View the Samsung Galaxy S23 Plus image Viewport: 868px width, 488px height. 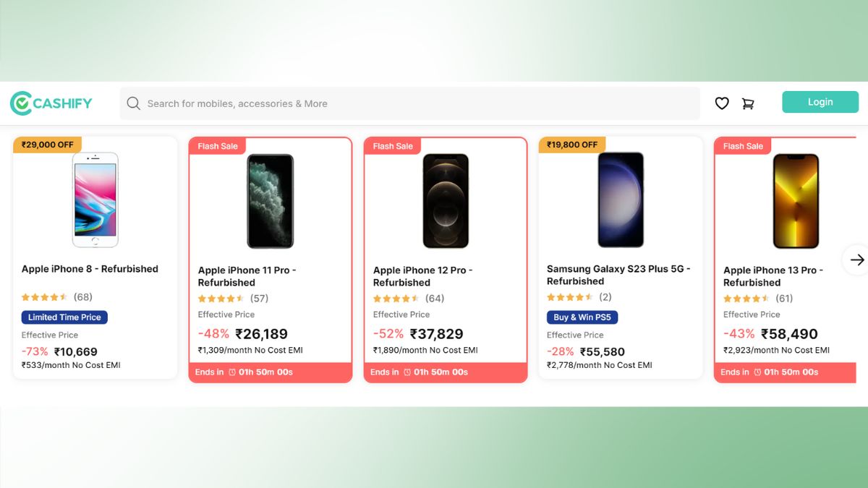(621, 200)
